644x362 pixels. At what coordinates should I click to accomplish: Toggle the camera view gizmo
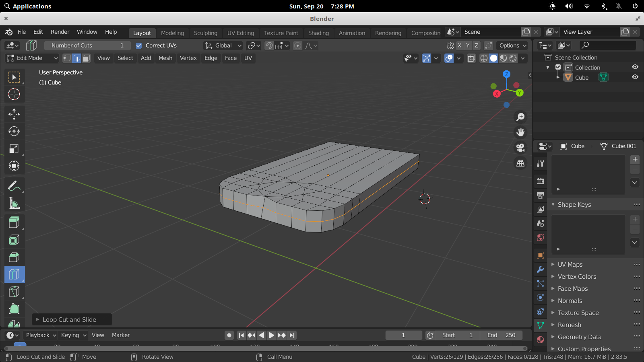(520, 148)
